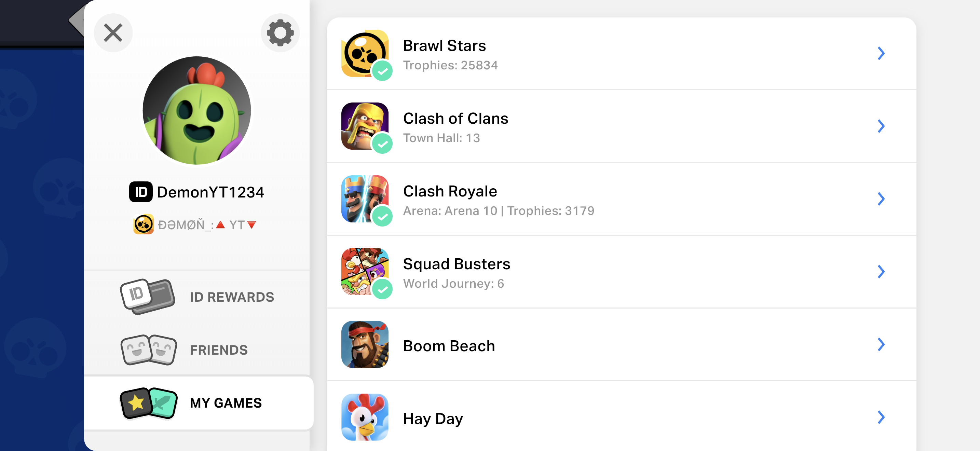Select the Boom Beach game icon

click(x=365, y=344)
